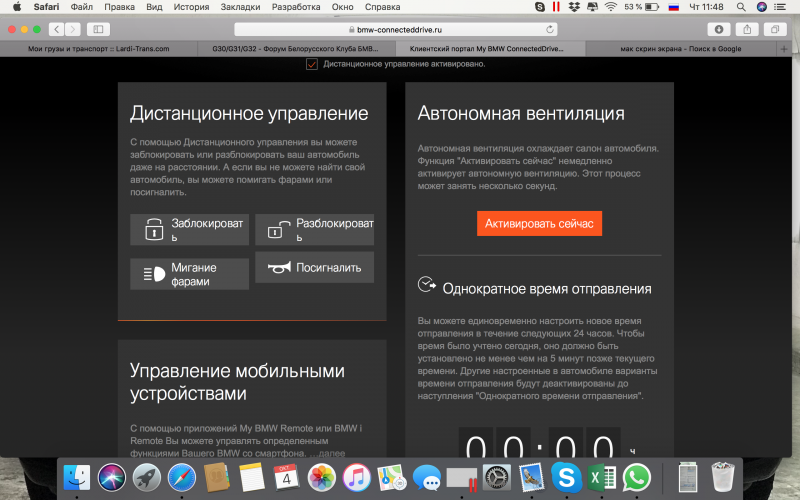Image resolution: width=800 pixels, height=500 pixels.
Task: Click the Чт 11:48 clock
Action: pyautogui.click(x=706, y=7)
